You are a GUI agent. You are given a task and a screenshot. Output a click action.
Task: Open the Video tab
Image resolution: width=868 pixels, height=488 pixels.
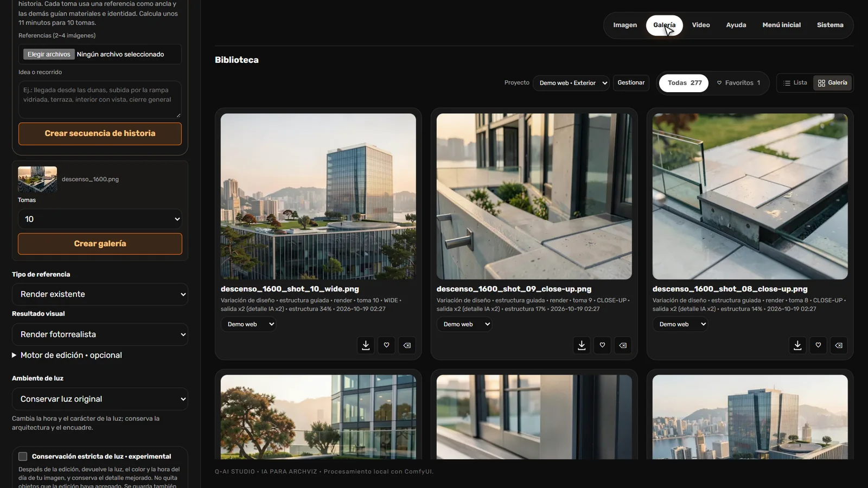(x=701, y=25)
